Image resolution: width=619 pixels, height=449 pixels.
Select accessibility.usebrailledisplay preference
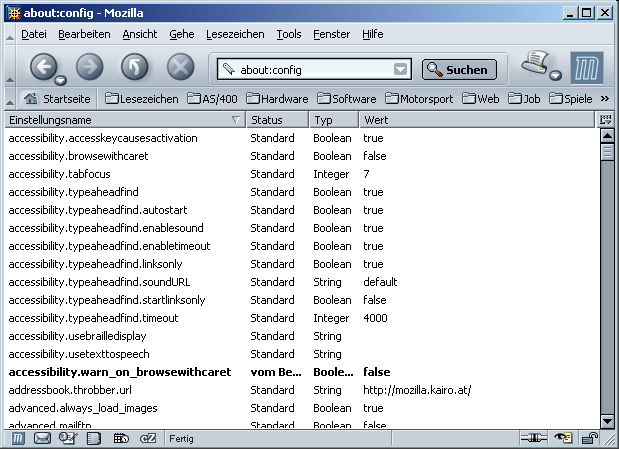click(x=302, y=336)
